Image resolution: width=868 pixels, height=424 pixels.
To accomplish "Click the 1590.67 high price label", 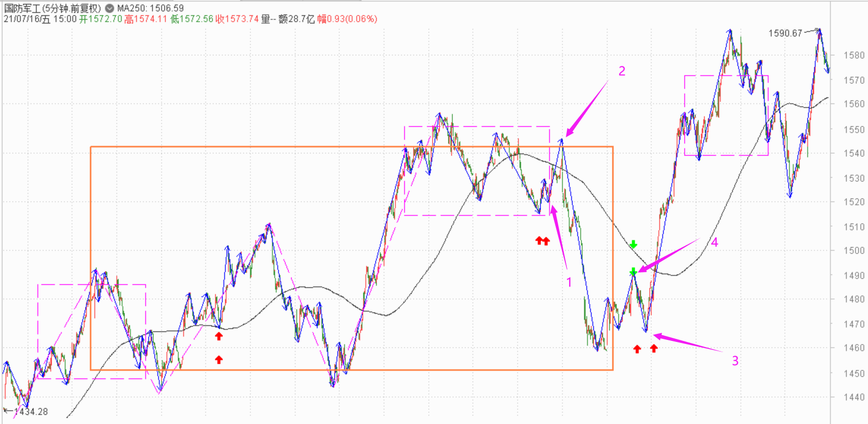I will coord(785,33).
